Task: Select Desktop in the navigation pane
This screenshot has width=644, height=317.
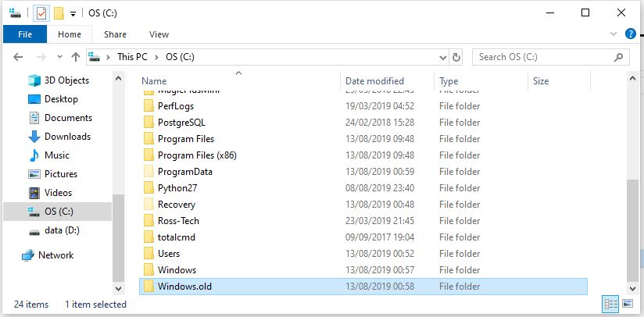Action: pos(52,99)
